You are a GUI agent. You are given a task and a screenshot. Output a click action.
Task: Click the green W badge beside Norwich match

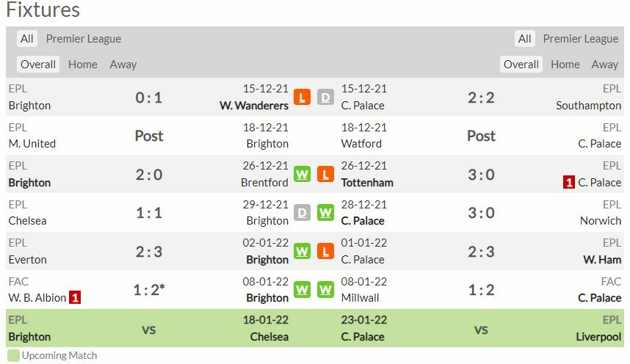[x=326, y=213]
